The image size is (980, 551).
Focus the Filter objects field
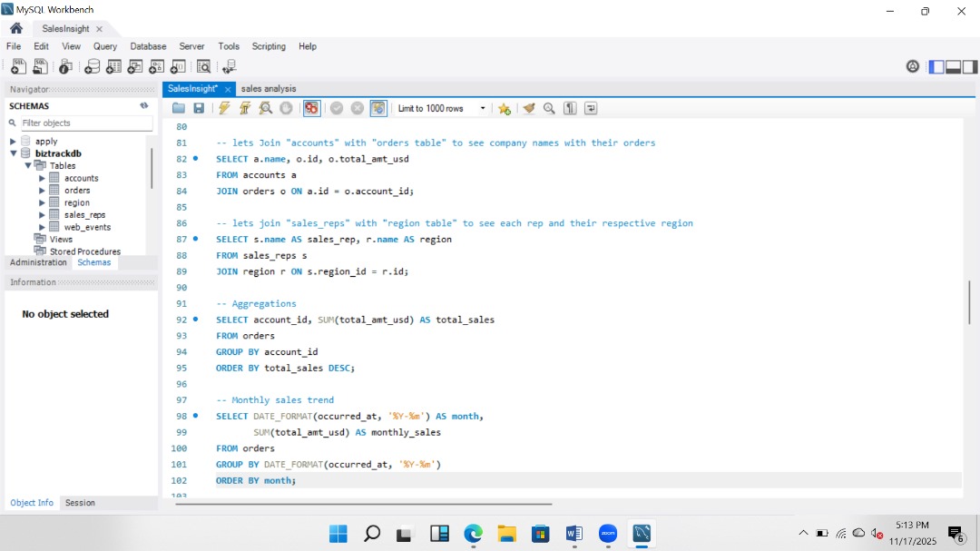pos(86,123)
